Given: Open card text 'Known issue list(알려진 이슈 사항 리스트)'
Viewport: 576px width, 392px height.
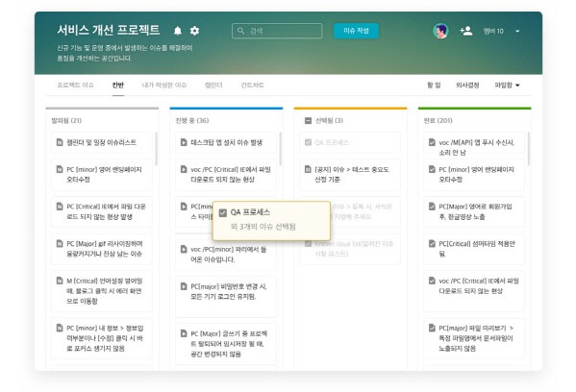Looking at the screenshot, I should pyautogui.click(x=354, y=249).
